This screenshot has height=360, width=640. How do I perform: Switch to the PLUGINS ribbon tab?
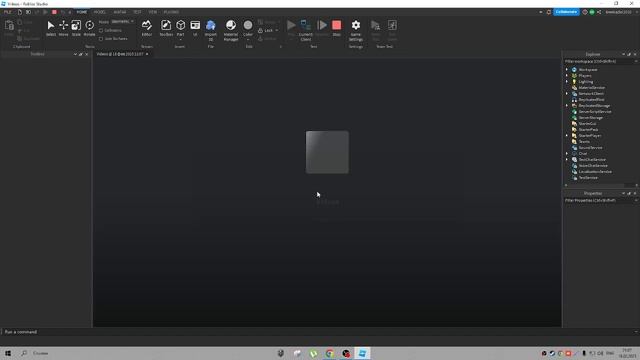(171, 12)
